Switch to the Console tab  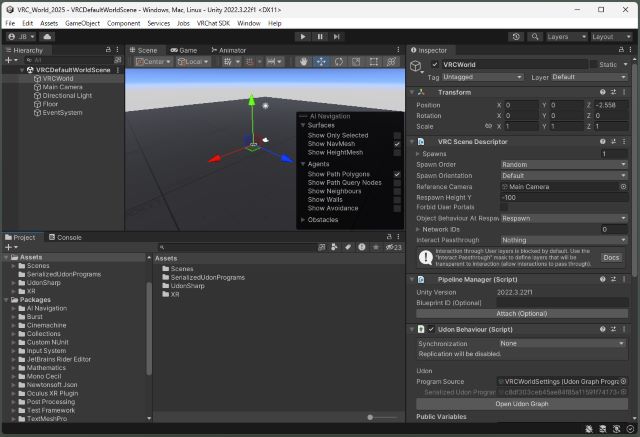(65, 237)
